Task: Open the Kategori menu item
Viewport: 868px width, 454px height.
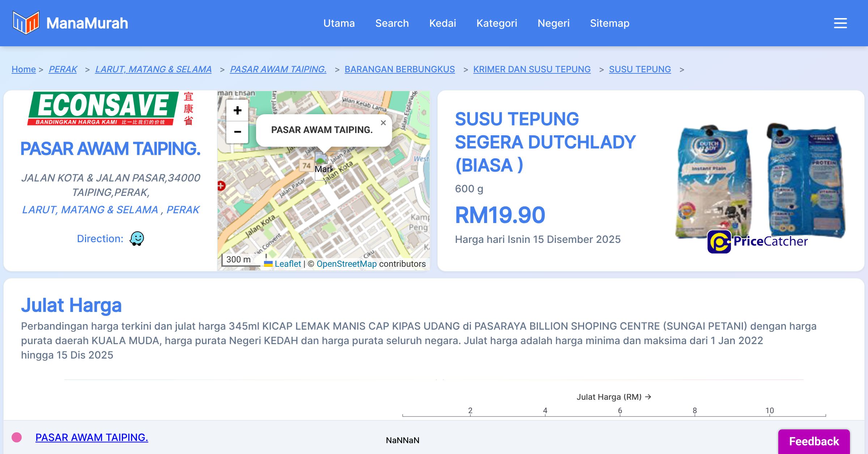Action: click(x=497, y=23)
